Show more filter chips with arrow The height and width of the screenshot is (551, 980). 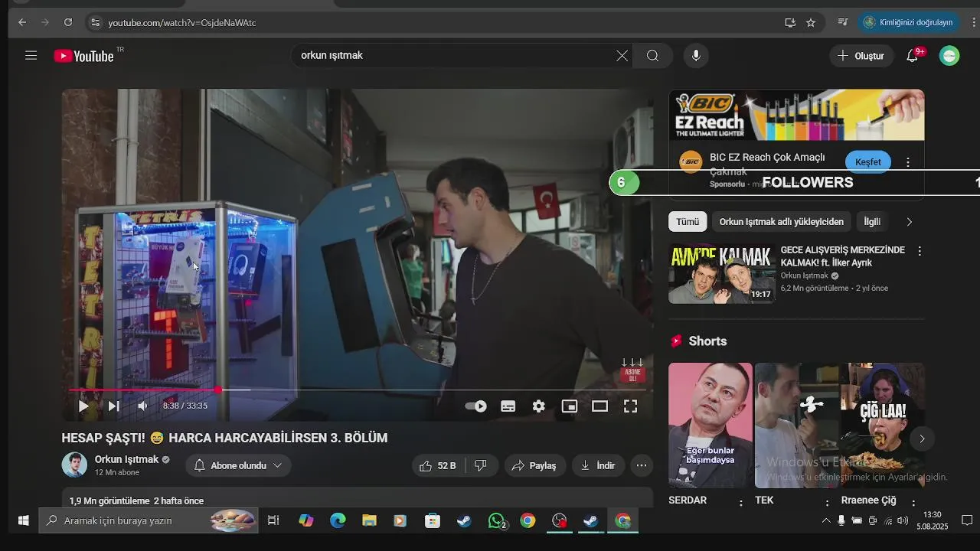(x=909, y=222)
